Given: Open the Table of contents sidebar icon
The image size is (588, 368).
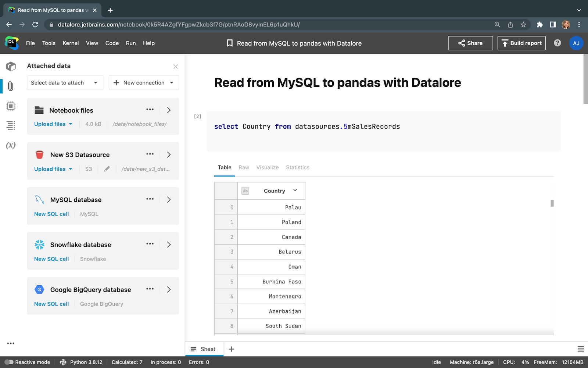Looking at the screenshot, I should (x=11, y=125).
